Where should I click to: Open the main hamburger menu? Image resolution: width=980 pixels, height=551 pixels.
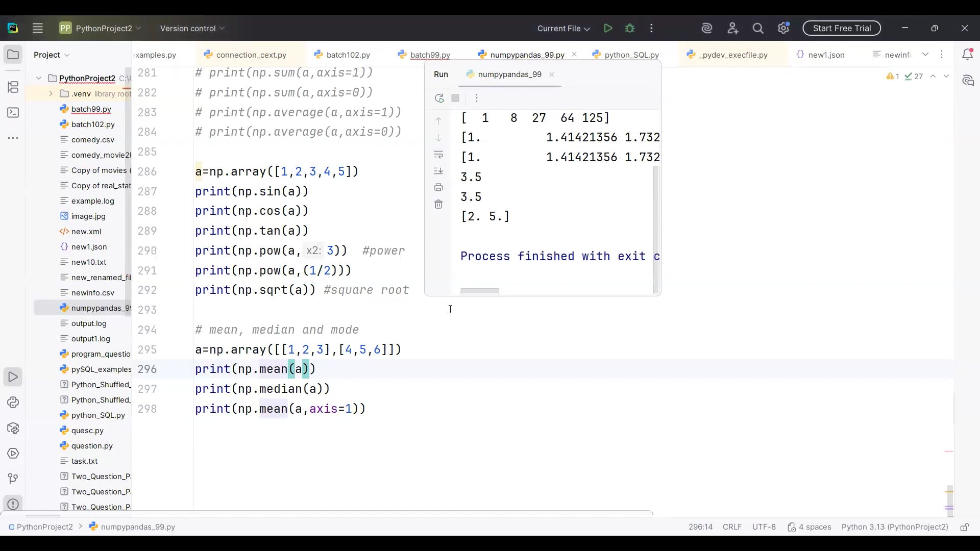[37, 29]
